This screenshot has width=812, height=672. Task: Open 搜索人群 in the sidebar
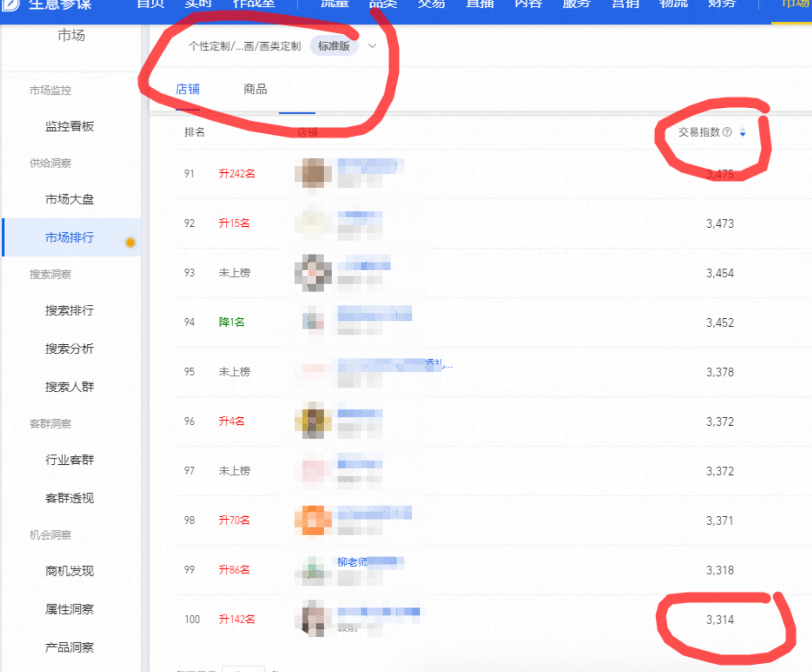click(x=70, y=387)
